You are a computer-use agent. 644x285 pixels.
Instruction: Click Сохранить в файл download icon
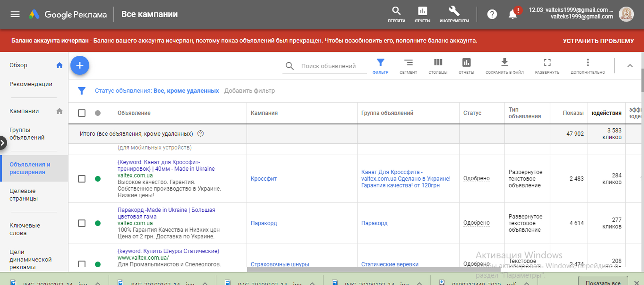(505, 66)
